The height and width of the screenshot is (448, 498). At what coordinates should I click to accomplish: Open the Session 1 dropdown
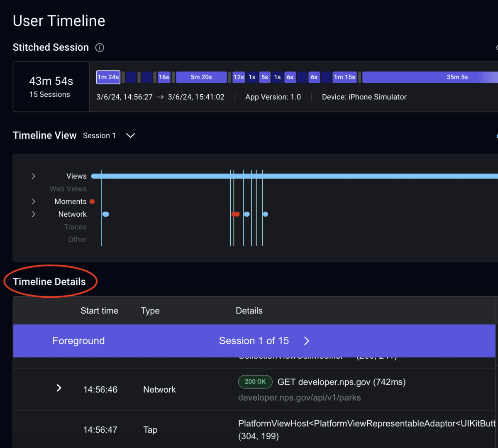coord(130,135)
